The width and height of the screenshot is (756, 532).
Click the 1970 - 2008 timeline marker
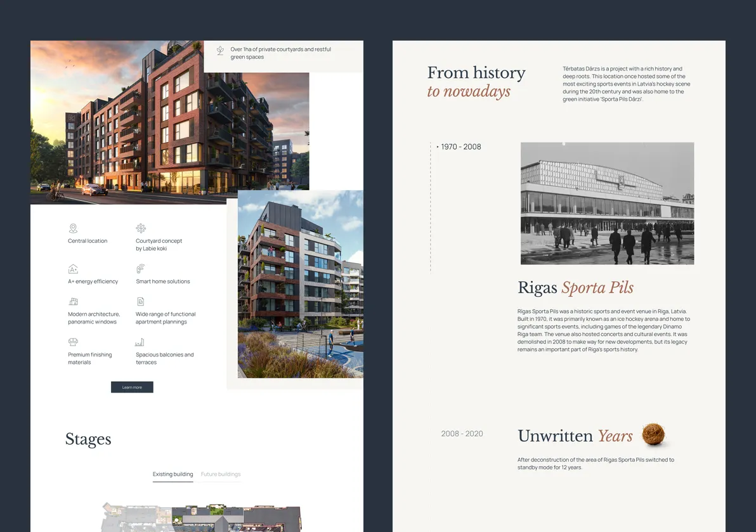(x=460, y=146)
